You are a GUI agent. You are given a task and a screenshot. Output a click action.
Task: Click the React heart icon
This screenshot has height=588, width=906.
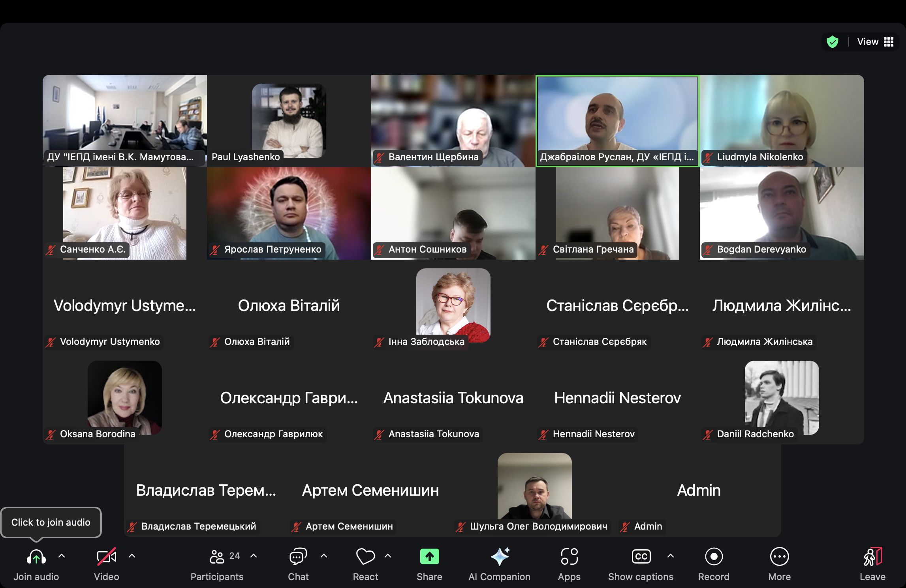(365, 557)
